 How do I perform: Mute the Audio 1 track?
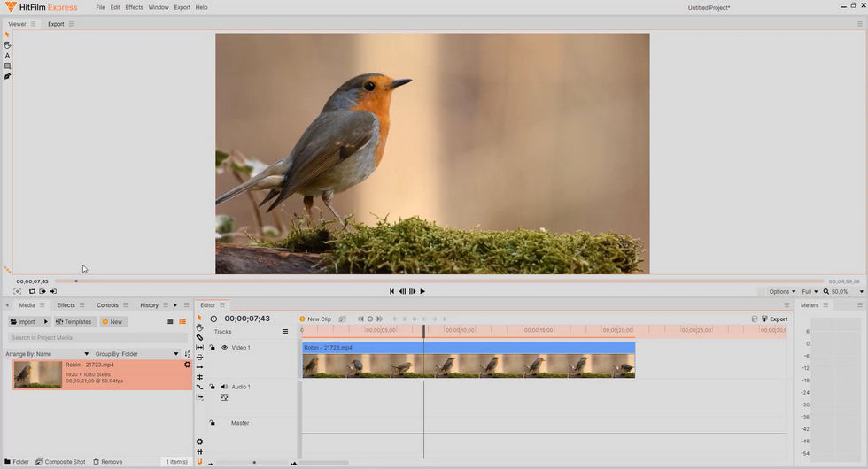pos(224,387)
